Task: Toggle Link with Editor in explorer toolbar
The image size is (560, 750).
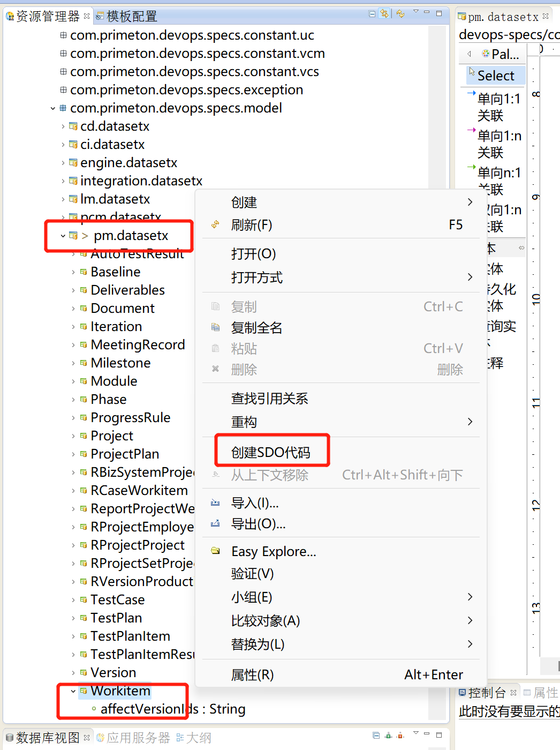Action: pyautogui.click(x=384, y=14)
